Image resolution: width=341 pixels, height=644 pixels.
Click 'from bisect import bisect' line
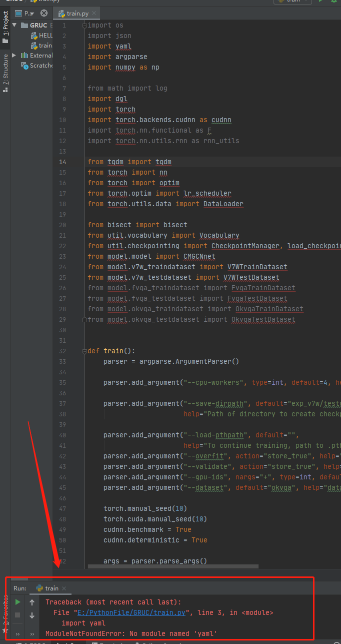(x=137, y=225)
